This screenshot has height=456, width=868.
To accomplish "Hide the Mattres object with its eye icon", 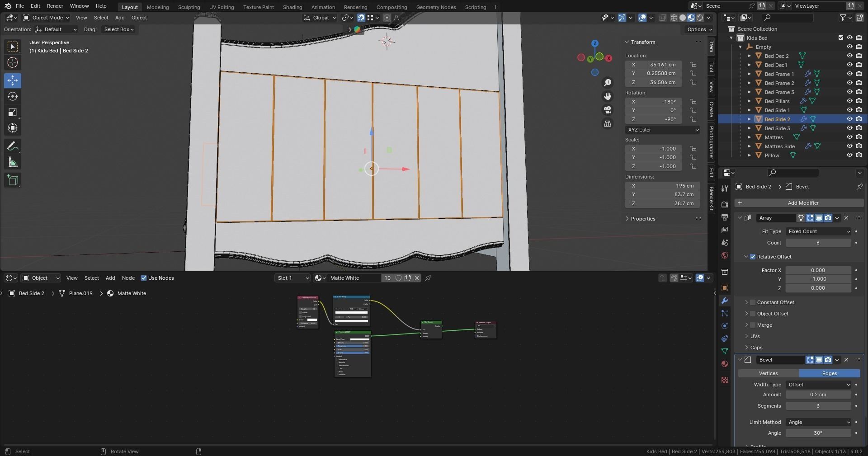I will click(849, 137).
